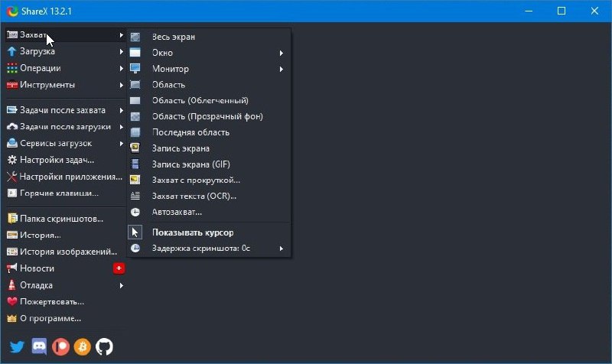Click the scrolling capture icon beside Захват с прокруткой
The width and height of the screenshot is (612, 364).
pyautogui.click(x=135, y=180)
